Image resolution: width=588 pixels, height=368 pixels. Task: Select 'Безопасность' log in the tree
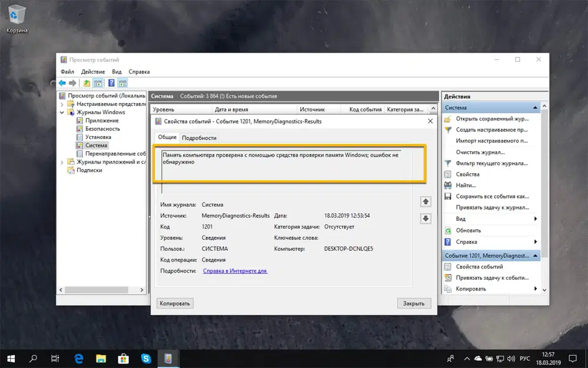102,128
